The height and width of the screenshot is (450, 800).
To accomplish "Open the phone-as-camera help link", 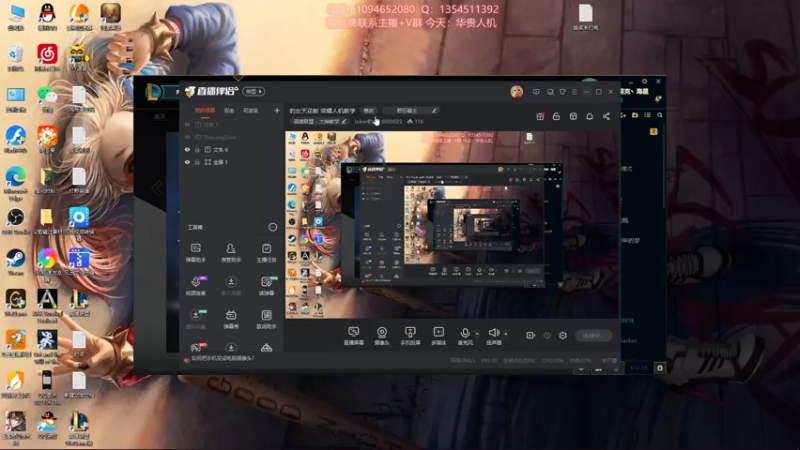I will point(222,359).
